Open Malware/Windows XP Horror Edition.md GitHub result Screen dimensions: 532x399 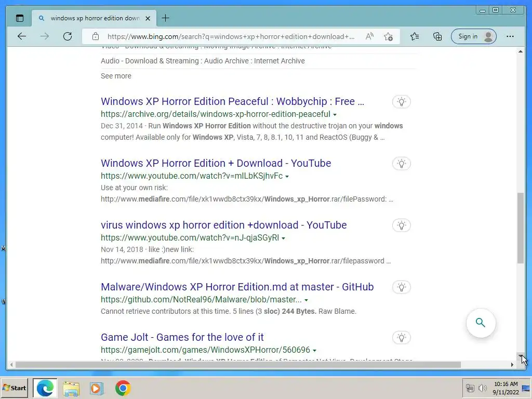[x=237, y=287]
